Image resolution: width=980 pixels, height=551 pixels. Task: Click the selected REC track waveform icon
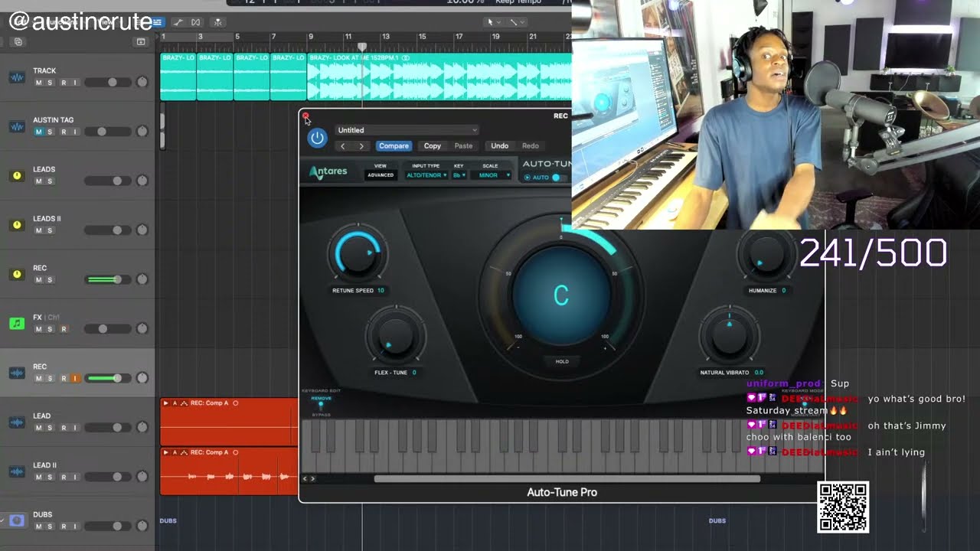pyautogui.click(x=17, y=373)
